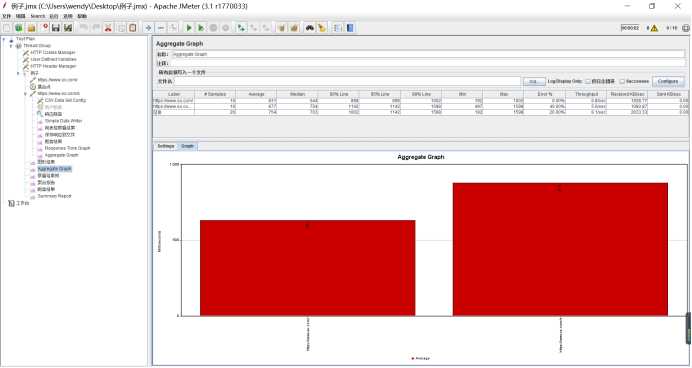692x368 pixels.
Task: Collapse the Test Plan tree node
Action: [x=4, y=39]
